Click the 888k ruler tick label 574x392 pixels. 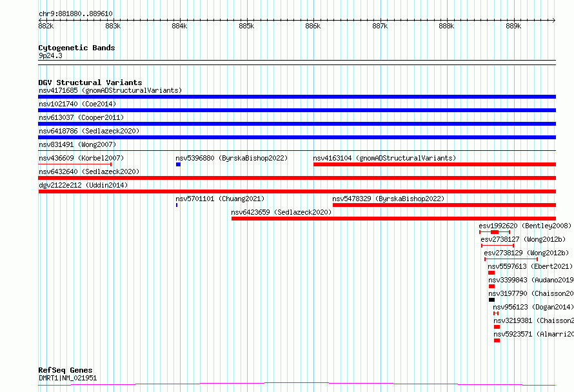(446, 26)
